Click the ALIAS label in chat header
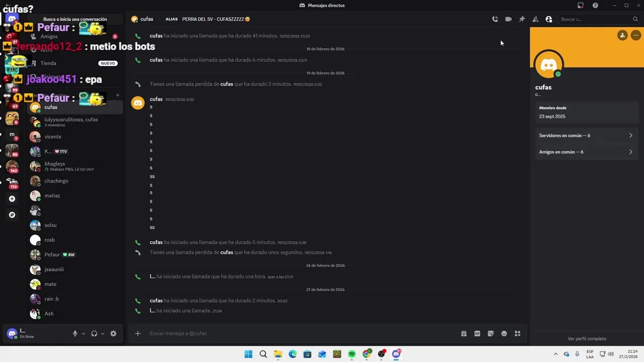 click(x=172, y=19)
